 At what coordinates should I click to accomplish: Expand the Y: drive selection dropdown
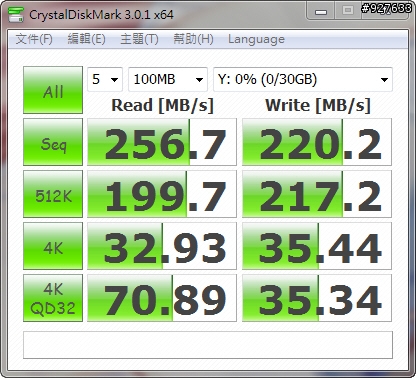[303, 79]
